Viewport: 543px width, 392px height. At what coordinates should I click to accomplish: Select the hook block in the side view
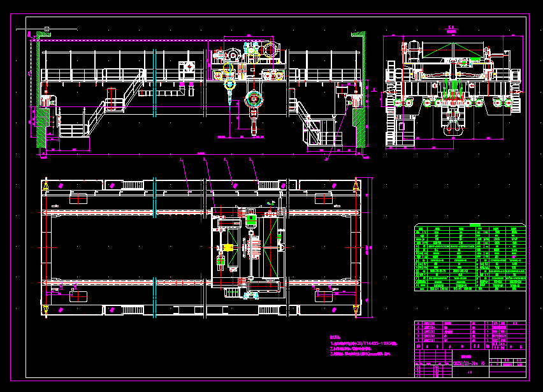(x=452, y=121)
